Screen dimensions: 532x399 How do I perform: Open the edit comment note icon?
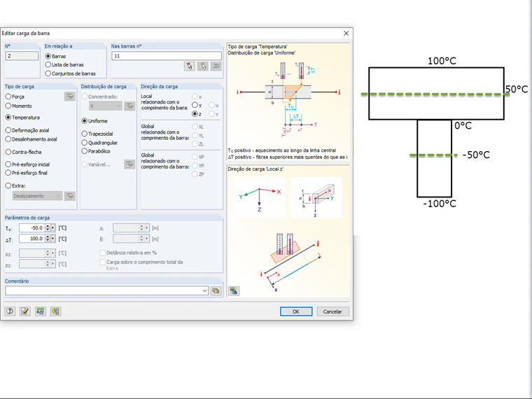pos(24,311)
